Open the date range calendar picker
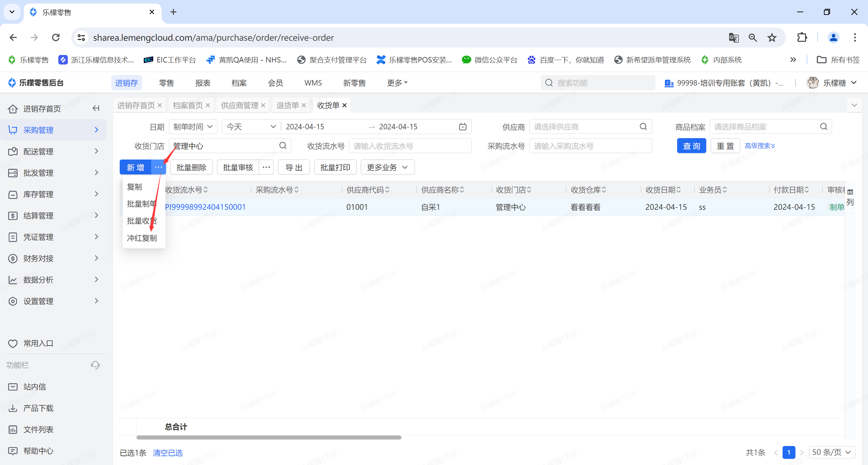The height and width of the screenshot is (465, 868). 462,127
